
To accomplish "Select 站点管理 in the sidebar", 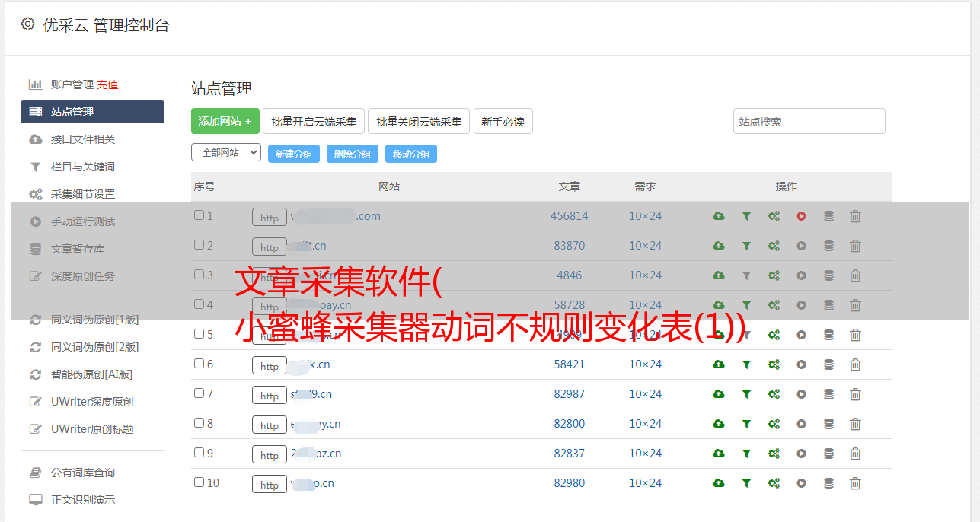I will (x=92, y=112).
